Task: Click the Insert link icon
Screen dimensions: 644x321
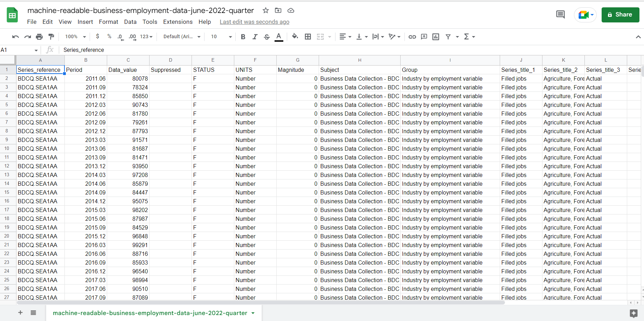Action: point(412,36)
